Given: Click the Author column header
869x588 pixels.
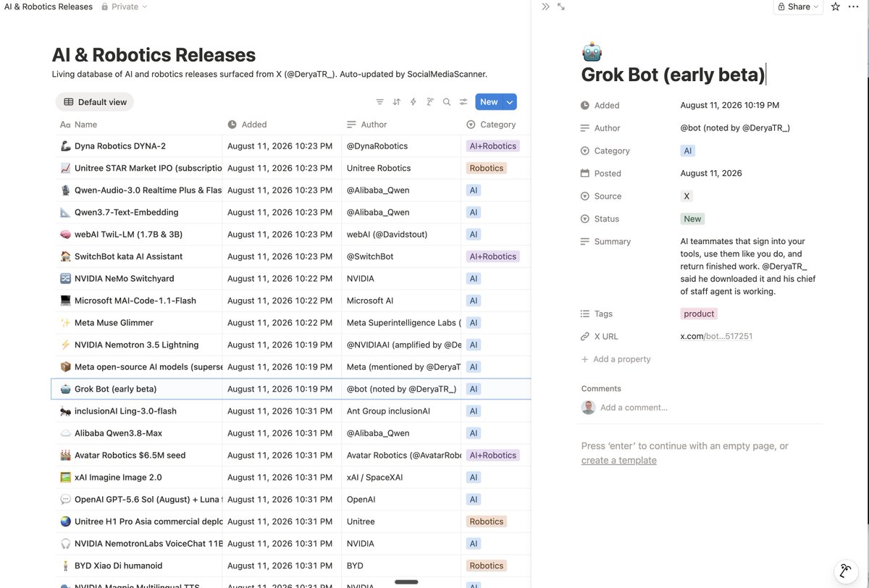Looking at the screenshot, I should pyautogui.click(x=401, y=125).
